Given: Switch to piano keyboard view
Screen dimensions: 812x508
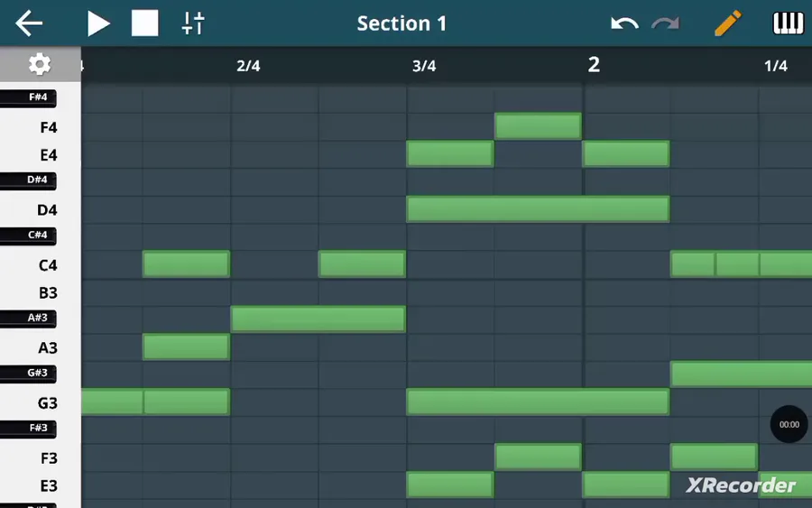Looking at the screenshot, I should 788,23.
